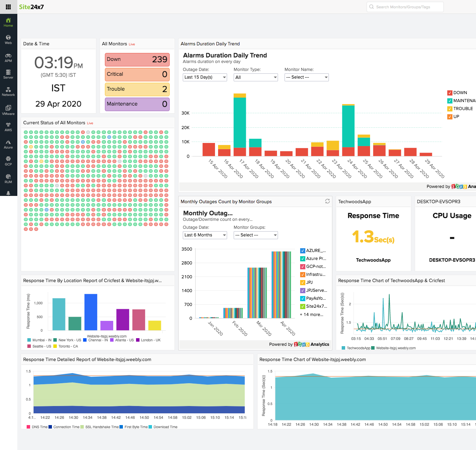Image resolution: width=476 pixels, height=450 pixels.
Task: Toggle the MAINTENANCE legend checkbox
Action: tap(449, 101)
